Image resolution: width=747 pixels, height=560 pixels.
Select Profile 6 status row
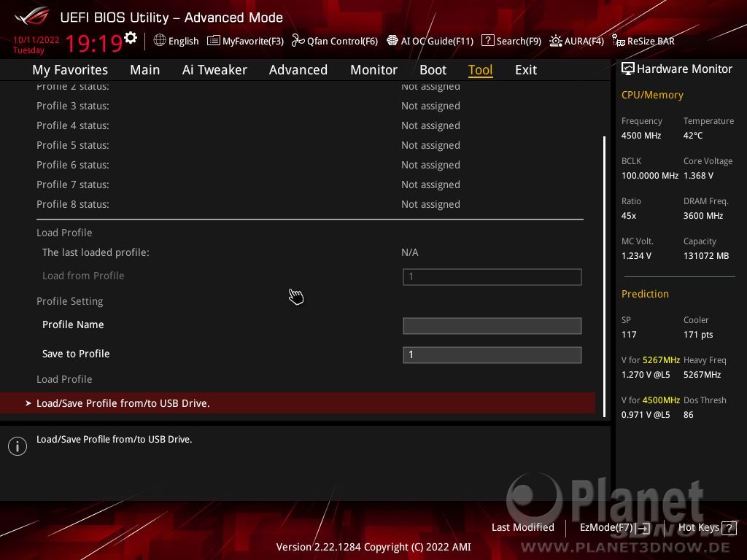[x=309, y=165]
